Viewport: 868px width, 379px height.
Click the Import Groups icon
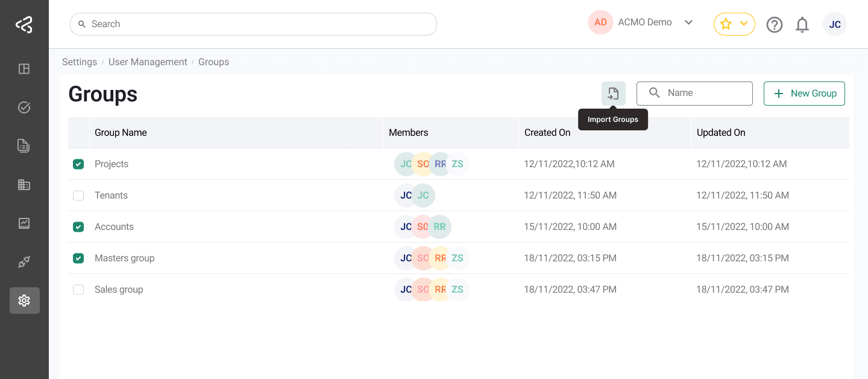613,94
